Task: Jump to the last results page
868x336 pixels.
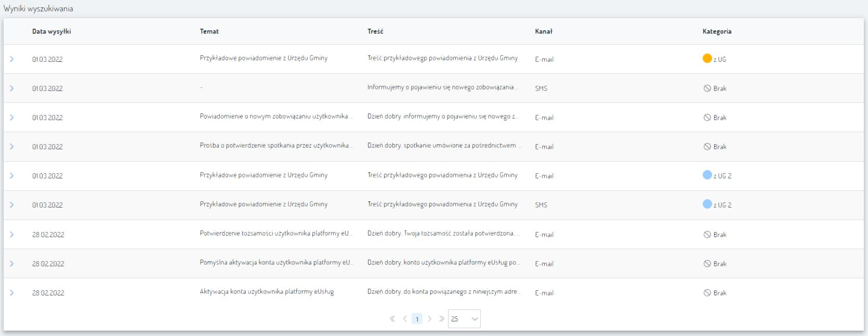Action: click(441, 319)
